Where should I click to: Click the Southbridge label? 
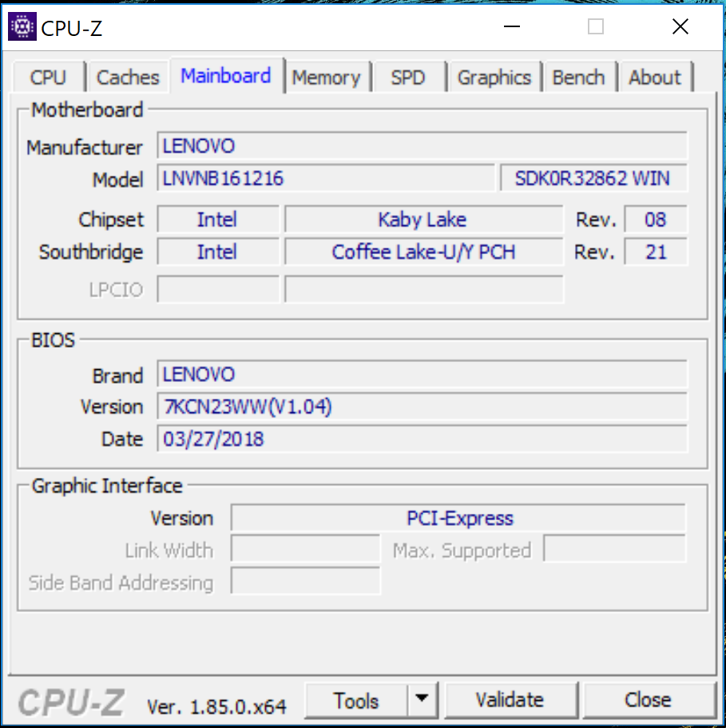(x=91, y=252)
